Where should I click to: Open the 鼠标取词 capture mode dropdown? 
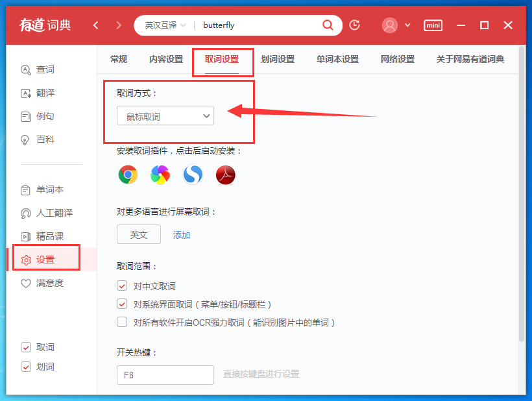[x=165, y=115]
